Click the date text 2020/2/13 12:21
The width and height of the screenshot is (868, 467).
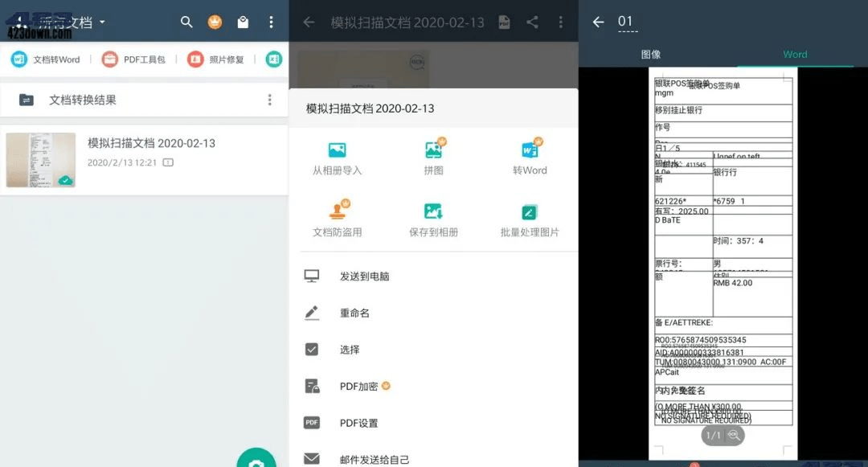click(122, 162)
